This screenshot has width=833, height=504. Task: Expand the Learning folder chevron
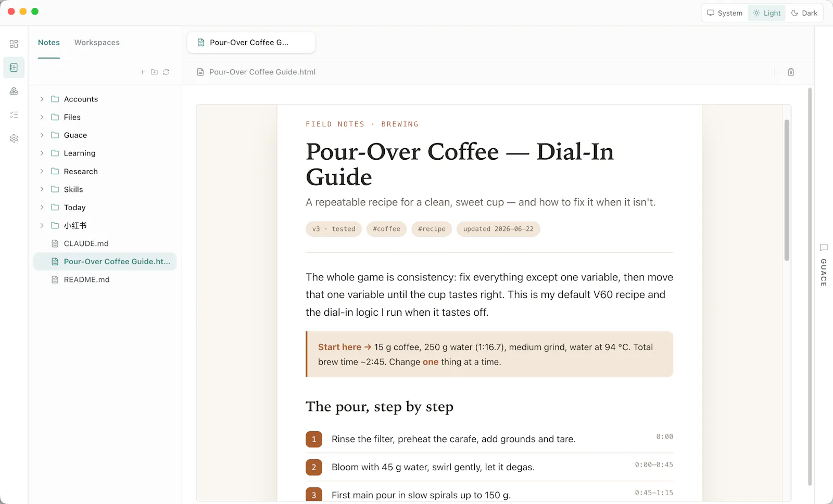42,153
